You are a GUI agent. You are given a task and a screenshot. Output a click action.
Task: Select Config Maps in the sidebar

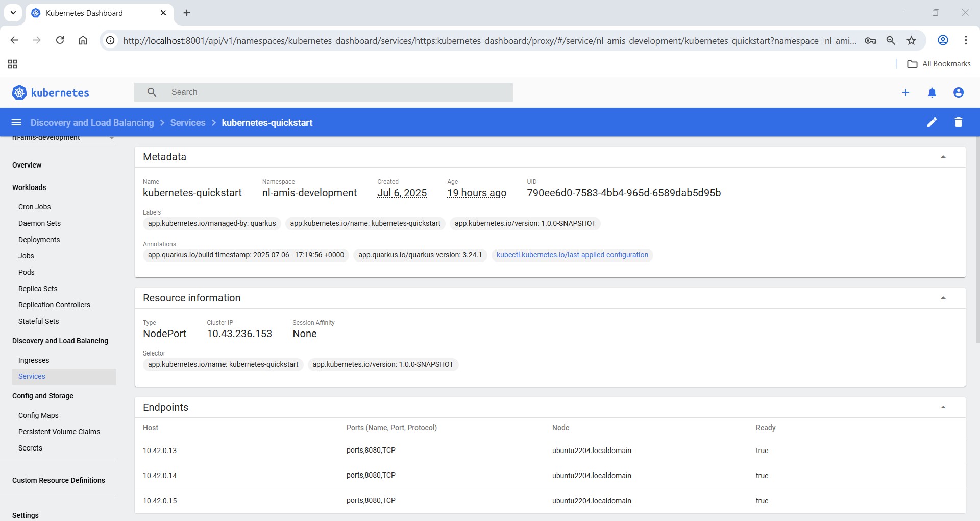tap(38, 415)
